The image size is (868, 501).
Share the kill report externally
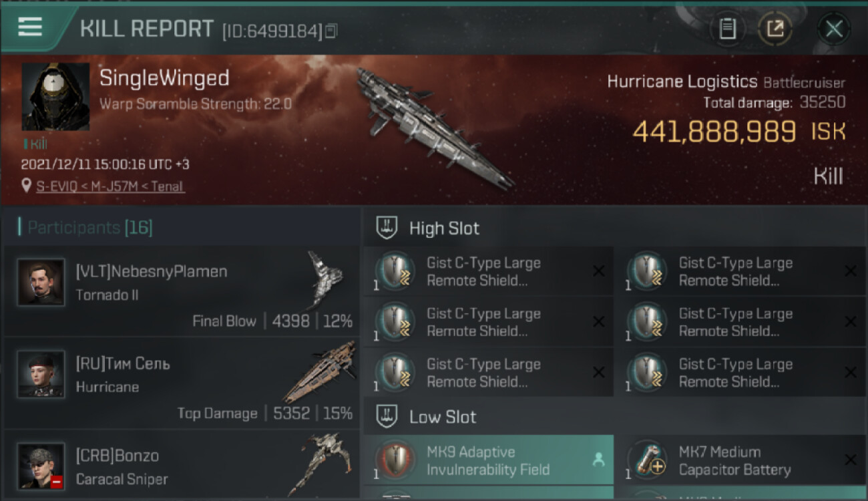pos(775,29)
